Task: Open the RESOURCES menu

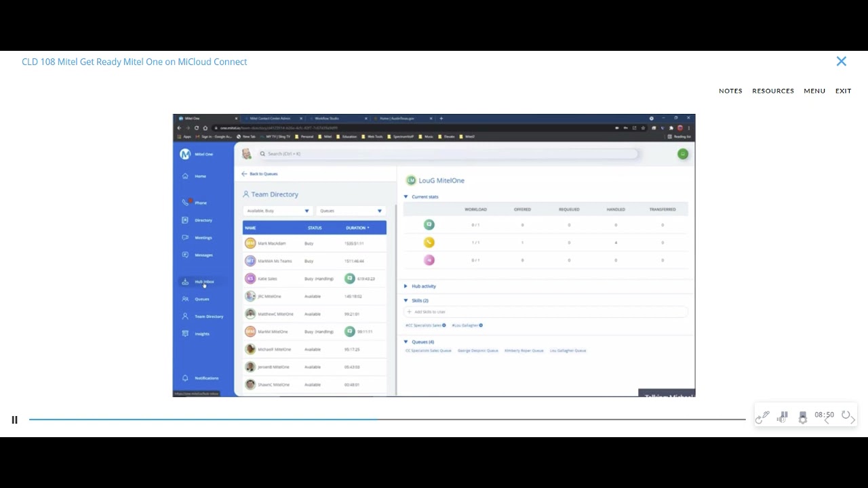Action: [773, 91]
